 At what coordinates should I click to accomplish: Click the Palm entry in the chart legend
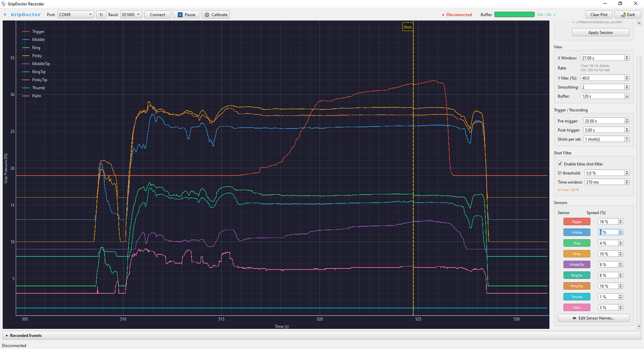coord(32,96)
